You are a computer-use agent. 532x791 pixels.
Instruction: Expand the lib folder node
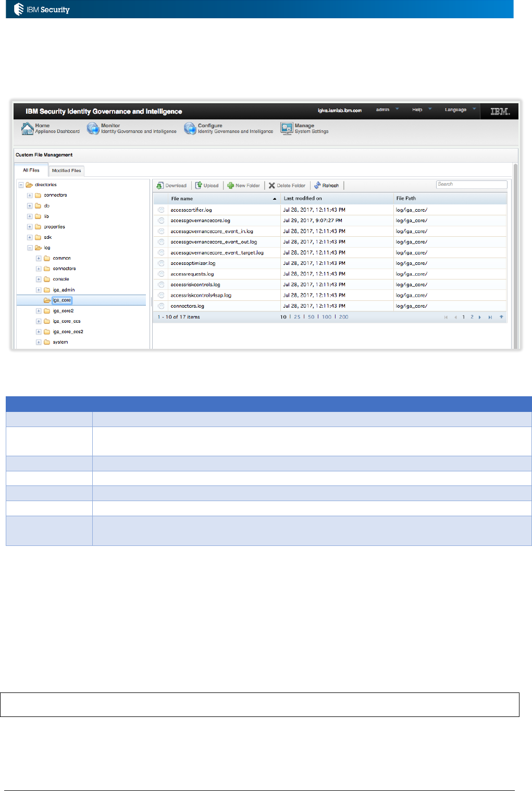tap(30, 216)
